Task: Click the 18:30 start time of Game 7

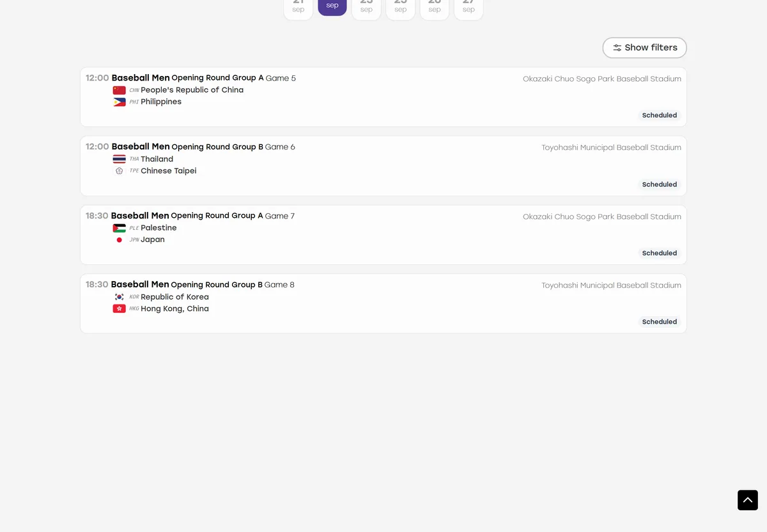Action: point(97,216)
